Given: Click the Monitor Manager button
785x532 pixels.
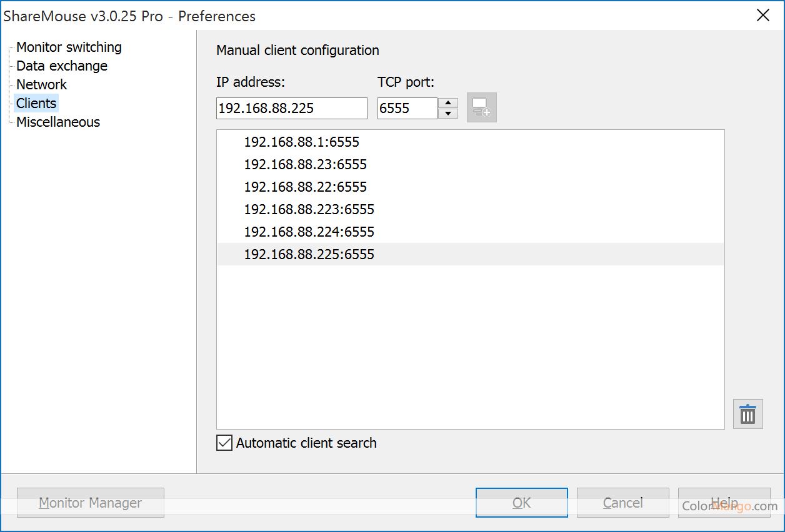Looking at the screenshot, I should (91, 503).
